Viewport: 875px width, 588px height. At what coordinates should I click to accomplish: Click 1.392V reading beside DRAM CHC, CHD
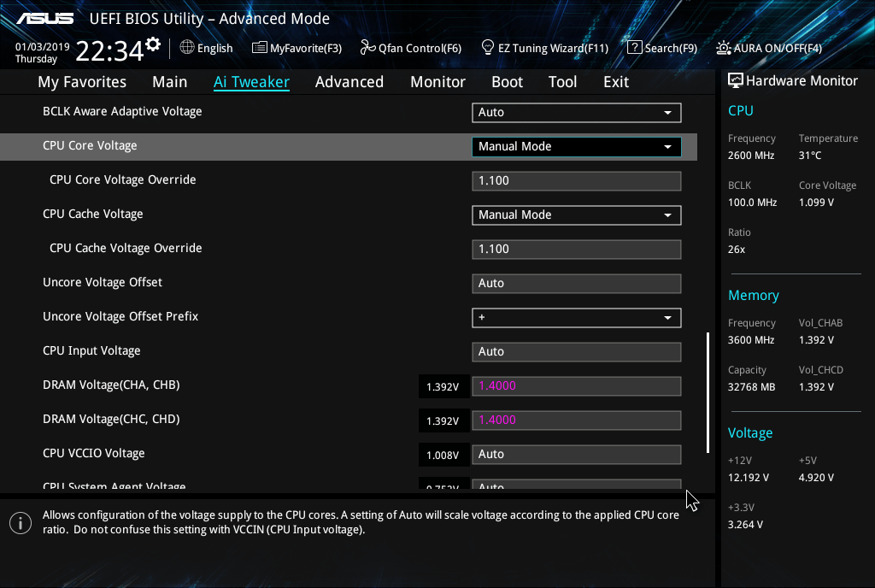(x=443, y=420)
